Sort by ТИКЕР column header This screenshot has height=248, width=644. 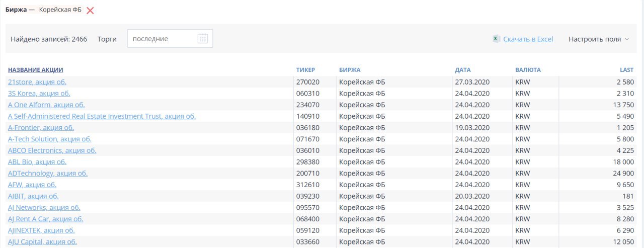point(305,70)
